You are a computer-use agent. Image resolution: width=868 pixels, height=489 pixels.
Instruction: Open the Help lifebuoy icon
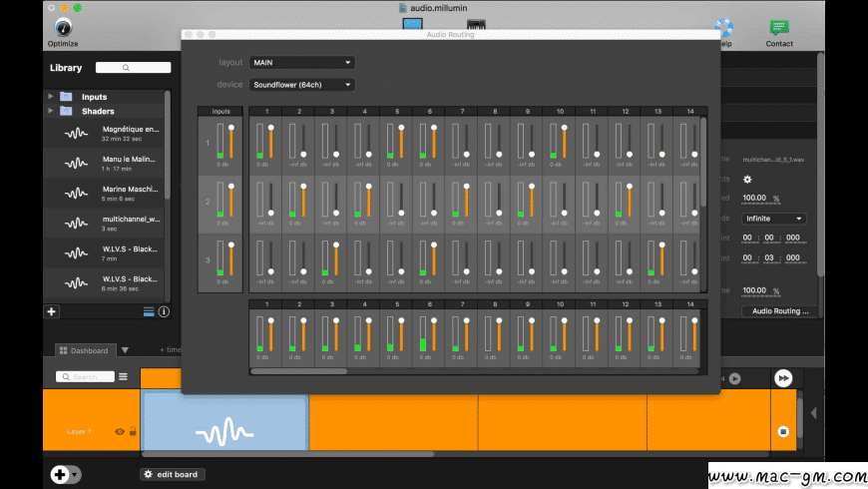[x=723, y=27]
